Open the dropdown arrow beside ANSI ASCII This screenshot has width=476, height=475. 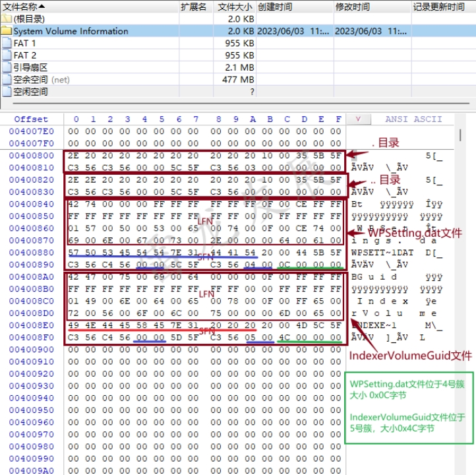pos(358,119)
